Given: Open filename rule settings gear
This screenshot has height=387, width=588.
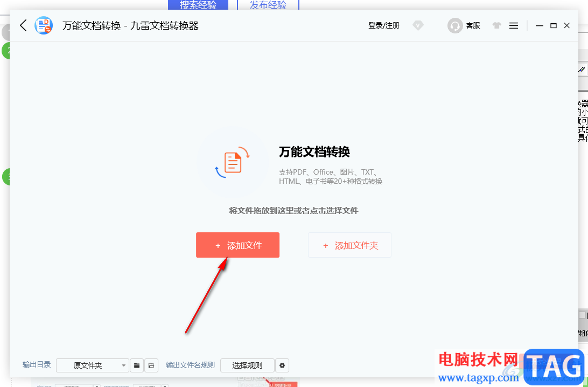Looking at the screenshot, I should (282, 365).
